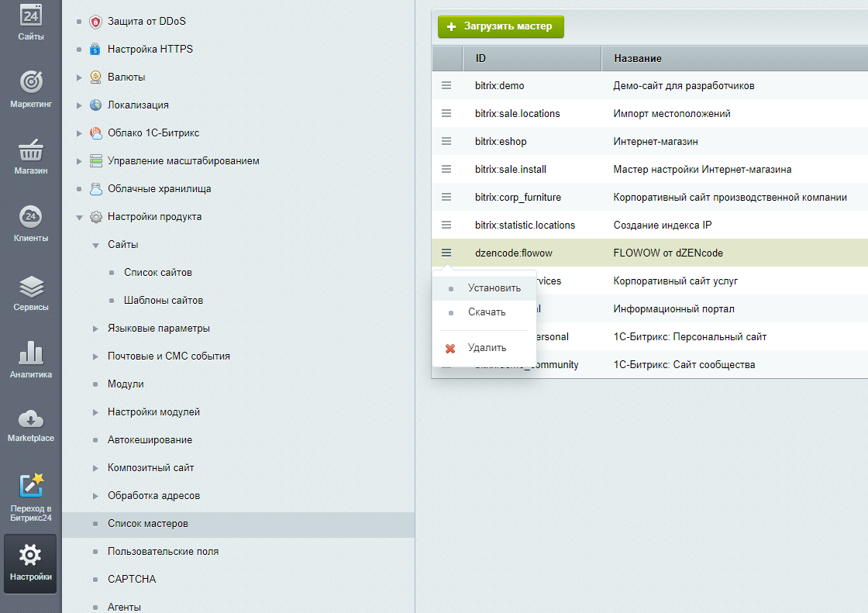868x613 pixels.
Task: Expand the Языковые параметры node
Action: [95, 329]
